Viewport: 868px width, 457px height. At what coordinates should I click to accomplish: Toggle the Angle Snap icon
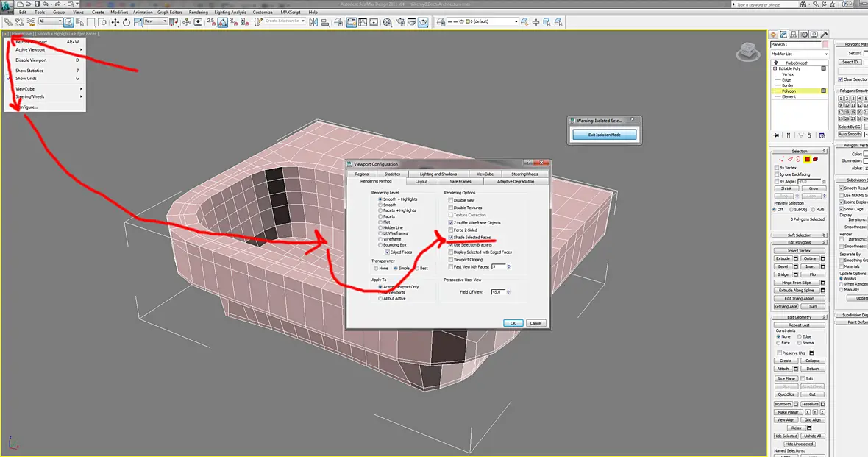tap(223, 22)
